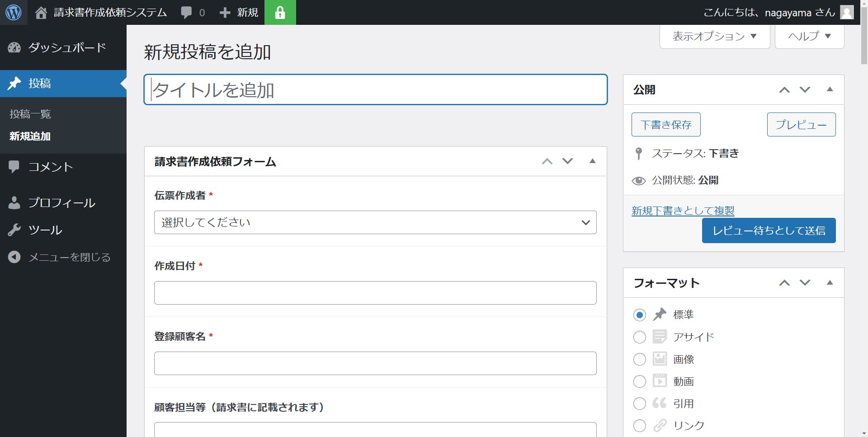Move 請求書作成依頼フォーム panel up

(547, 161)
